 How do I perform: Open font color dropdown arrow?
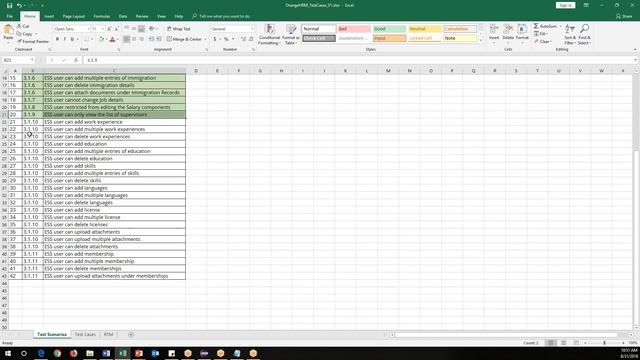tap(118, 39)
